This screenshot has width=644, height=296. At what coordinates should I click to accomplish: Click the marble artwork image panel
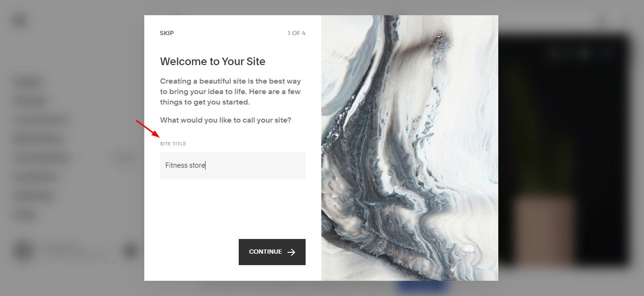click(x=410, y=148)
